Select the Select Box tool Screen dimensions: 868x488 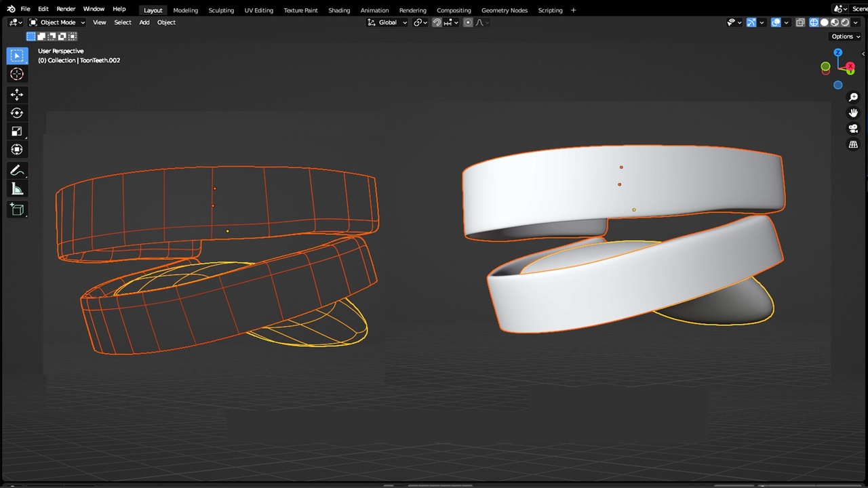(x=17, y=56)
